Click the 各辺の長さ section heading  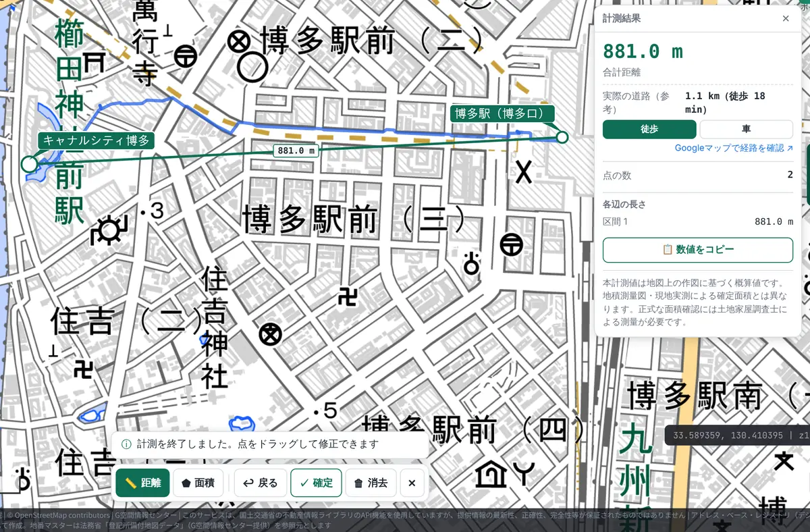point(624,204)
